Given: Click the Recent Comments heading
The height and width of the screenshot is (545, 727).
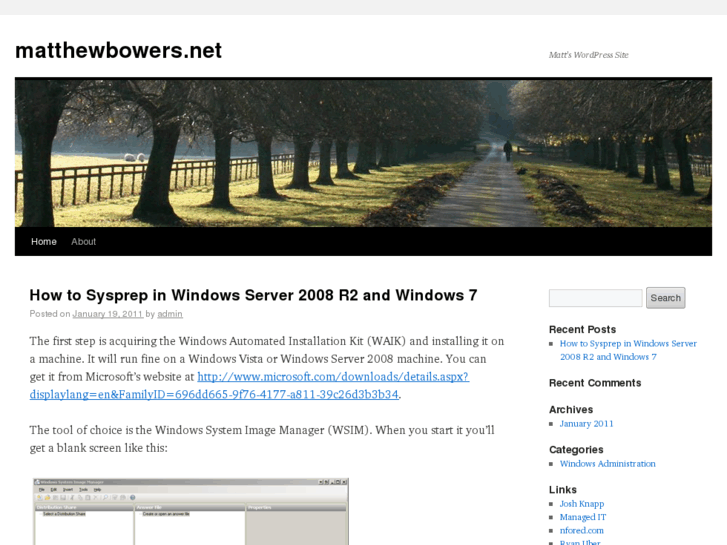Looking at the screenshot, I should [595, 383].
